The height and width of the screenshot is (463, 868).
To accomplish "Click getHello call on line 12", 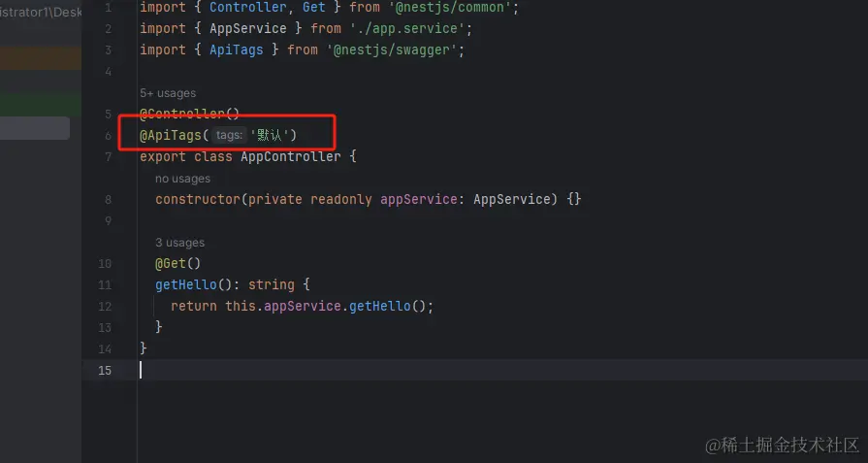I will [380, 307].
